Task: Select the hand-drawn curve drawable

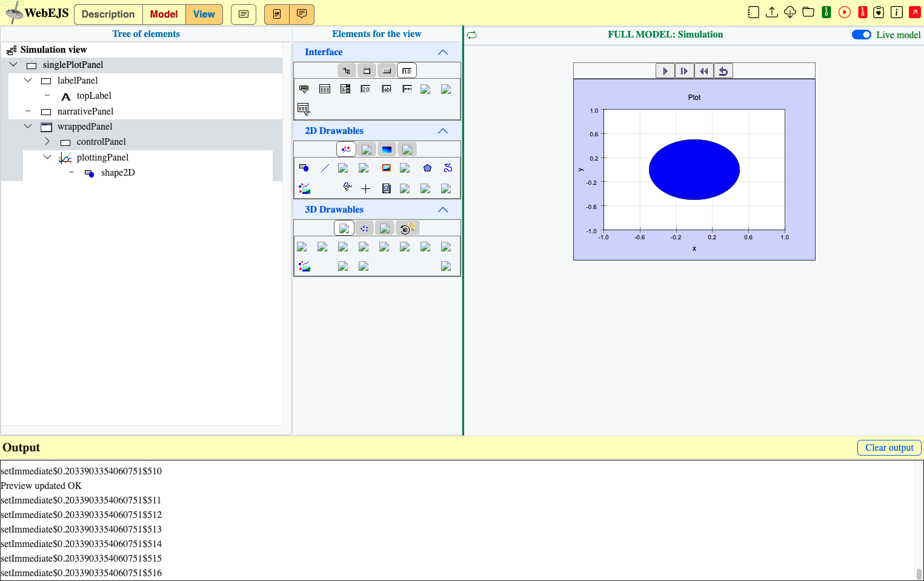Action: point(347,187)
